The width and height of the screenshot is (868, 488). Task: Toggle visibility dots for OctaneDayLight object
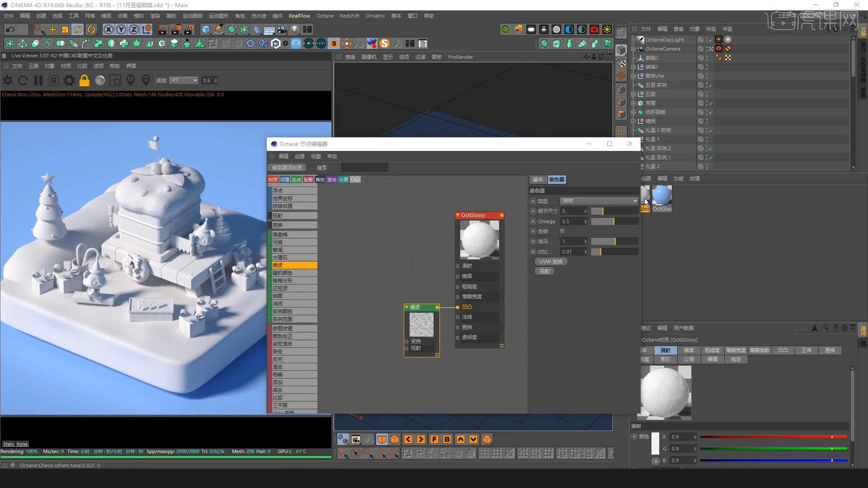[x=707, y=40]
